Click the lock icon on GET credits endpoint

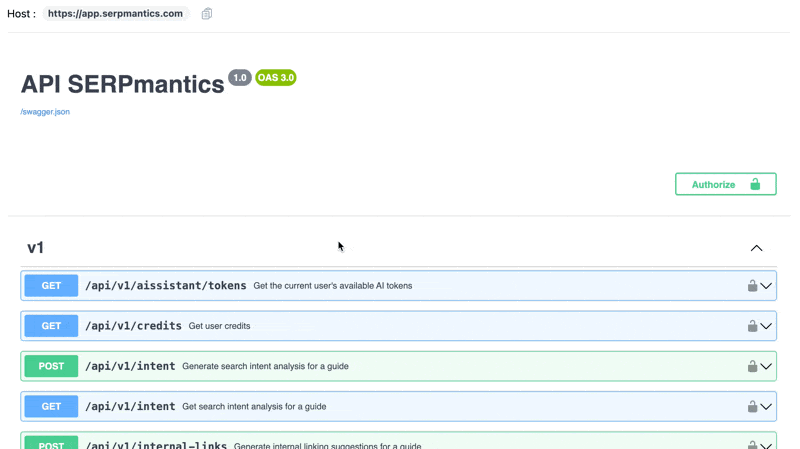click(752, 326)
